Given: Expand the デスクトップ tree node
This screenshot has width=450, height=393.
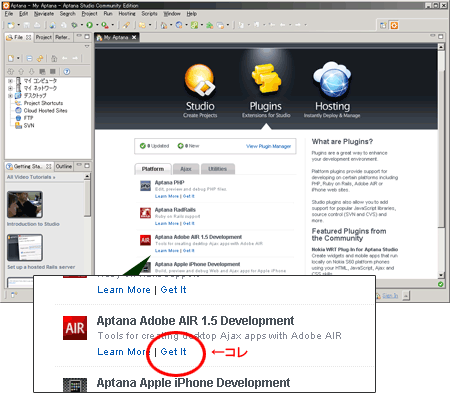Looking at the screenshot, I should click(10, 96).
